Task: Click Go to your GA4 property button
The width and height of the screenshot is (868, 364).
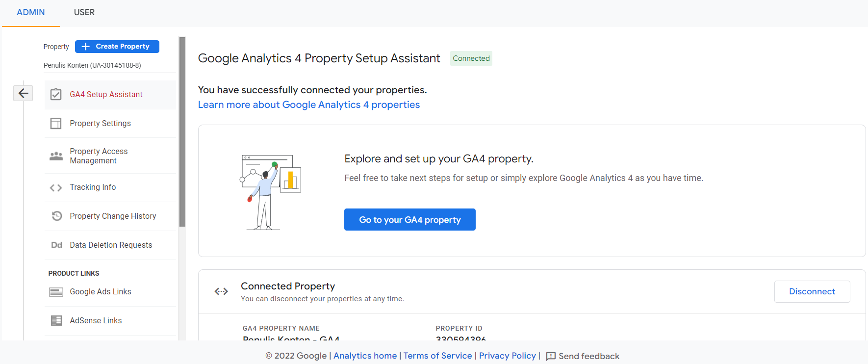Action: pos(410,219)
